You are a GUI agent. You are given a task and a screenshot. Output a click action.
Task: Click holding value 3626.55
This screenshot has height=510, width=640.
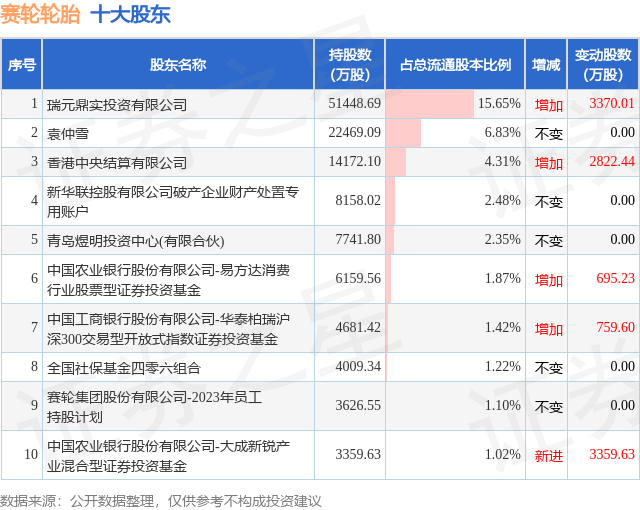(358, 405)
